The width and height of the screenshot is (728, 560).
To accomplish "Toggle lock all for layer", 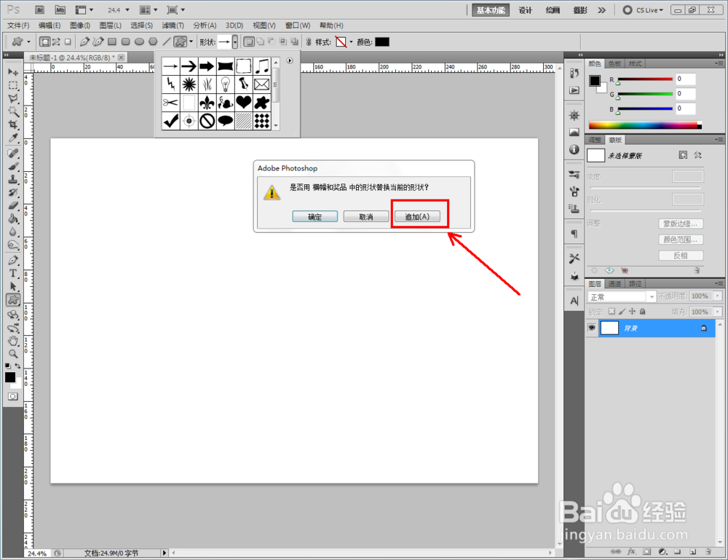I will tap(643, 312).
